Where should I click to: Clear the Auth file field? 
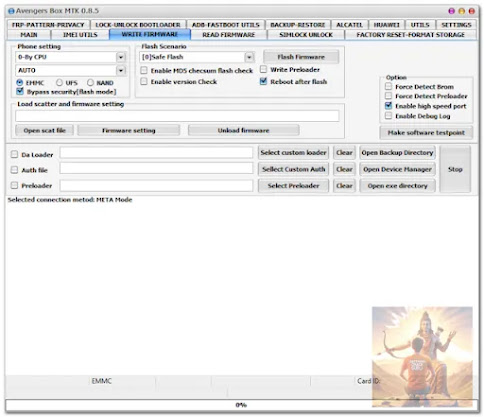tap(344, 169)
